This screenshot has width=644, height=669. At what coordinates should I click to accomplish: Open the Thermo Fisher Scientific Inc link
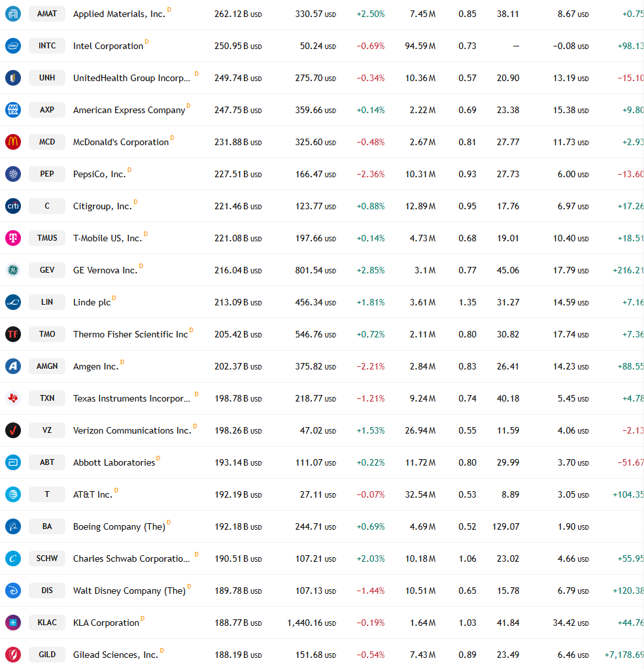[131, 335]
